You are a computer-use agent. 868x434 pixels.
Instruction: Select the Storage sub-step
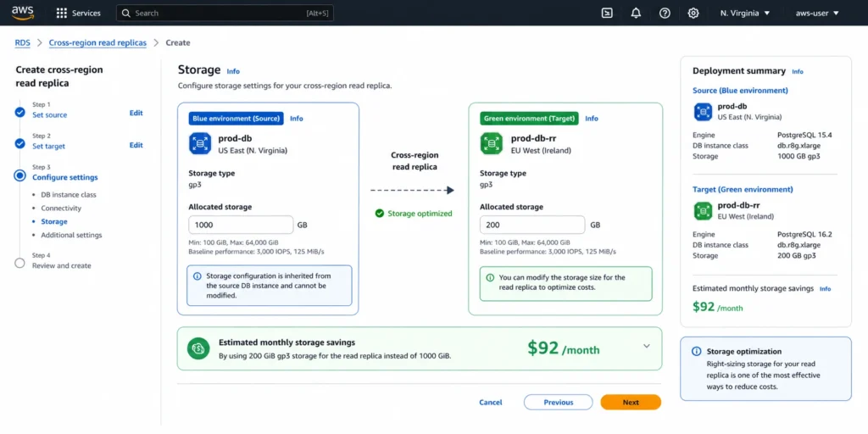pyautogui.click(x=54, y=221)
